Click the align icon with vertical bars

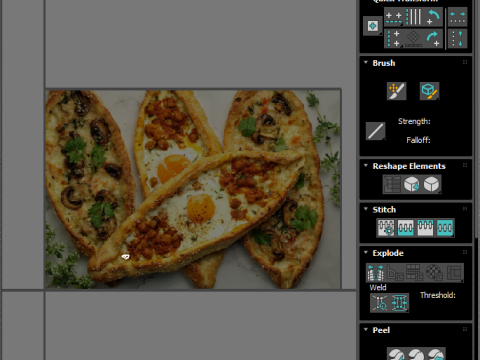[414, 17]
